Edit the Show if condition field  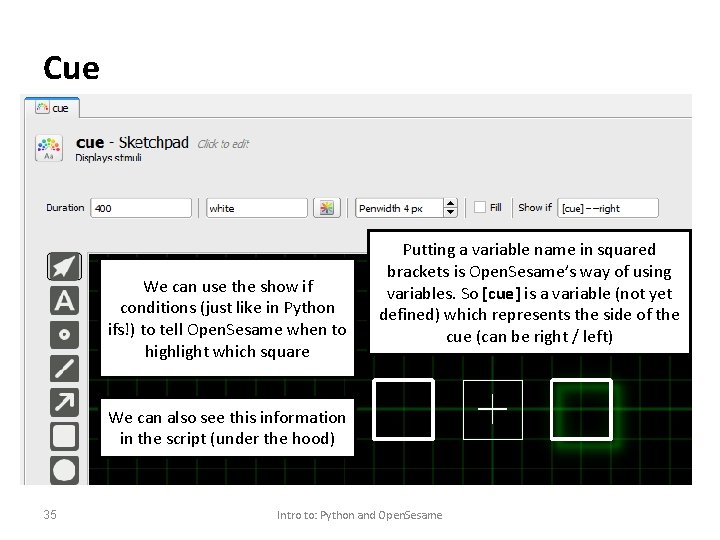coord(608,208)
